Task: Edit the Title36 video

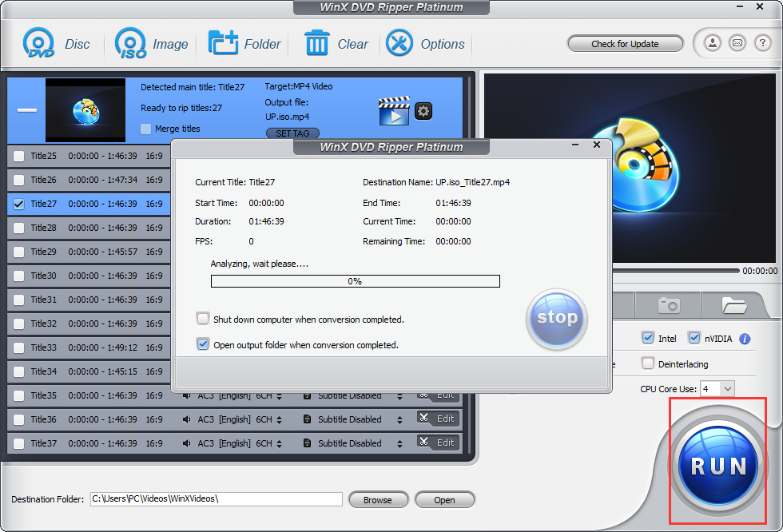Action: (438, 419)
